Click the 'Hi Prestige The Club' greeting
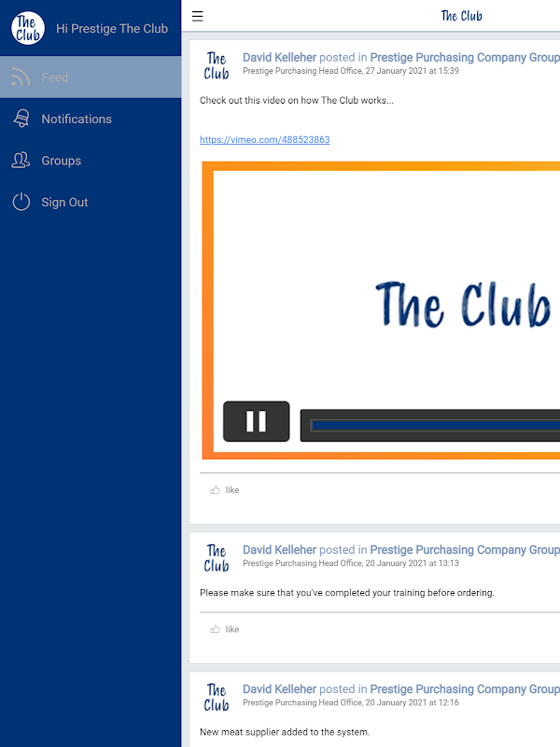Screen dimensions: 560x747 click(112, 29)
